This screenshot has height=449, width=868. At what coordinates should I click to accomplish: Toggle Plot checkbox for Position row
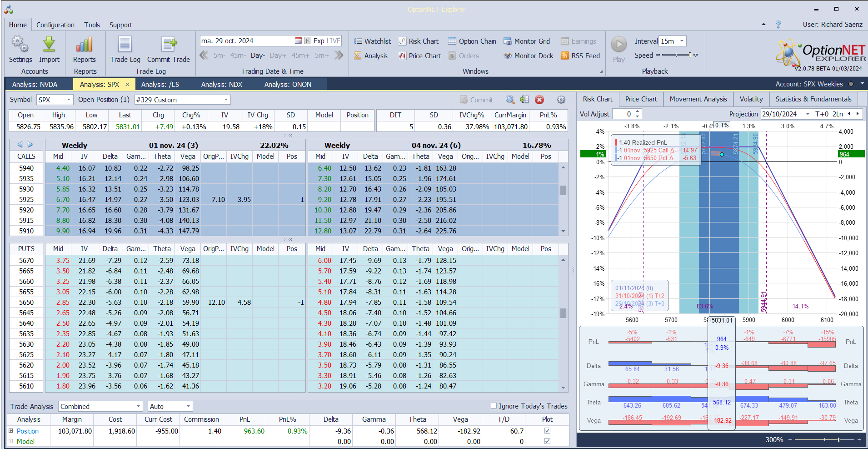[x=547, y=431]
